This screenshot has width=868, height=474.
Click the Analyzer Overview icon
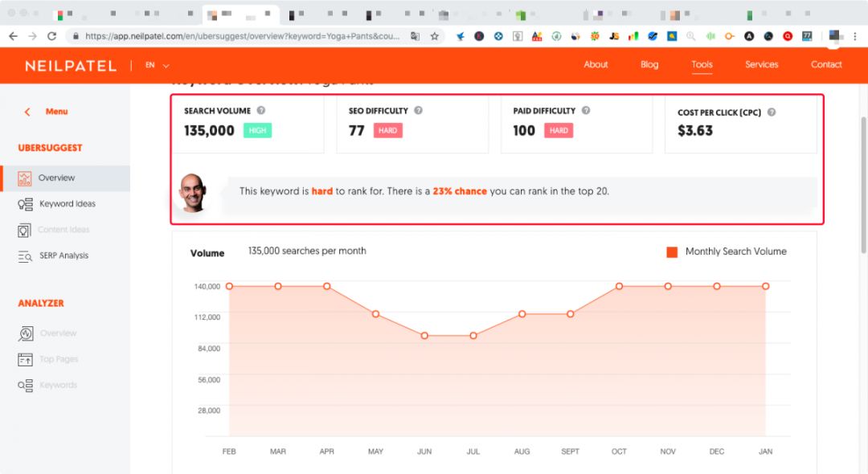click(x=25, y=333)
